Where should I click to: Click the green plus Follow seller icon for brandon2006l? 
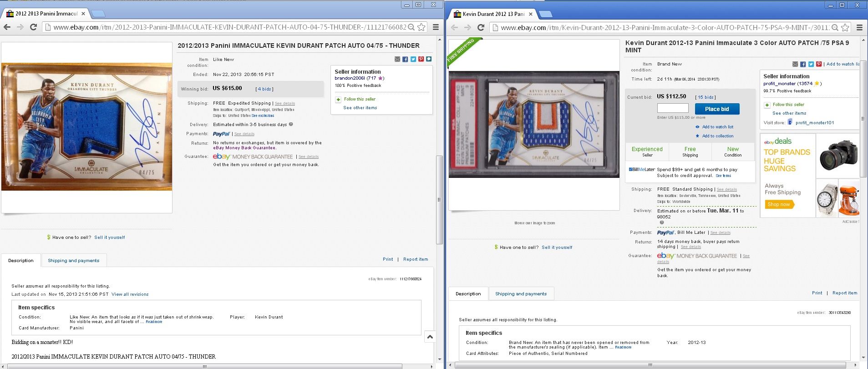(x=338, y=99)
